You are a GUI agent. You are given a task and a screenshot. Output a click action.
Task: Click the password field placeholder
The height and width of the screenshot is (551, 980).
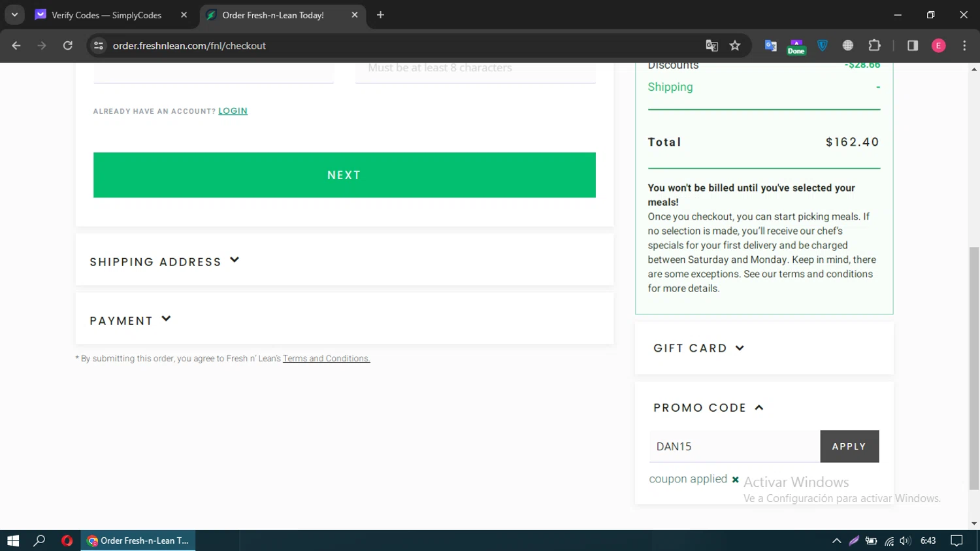click(476, 69)
